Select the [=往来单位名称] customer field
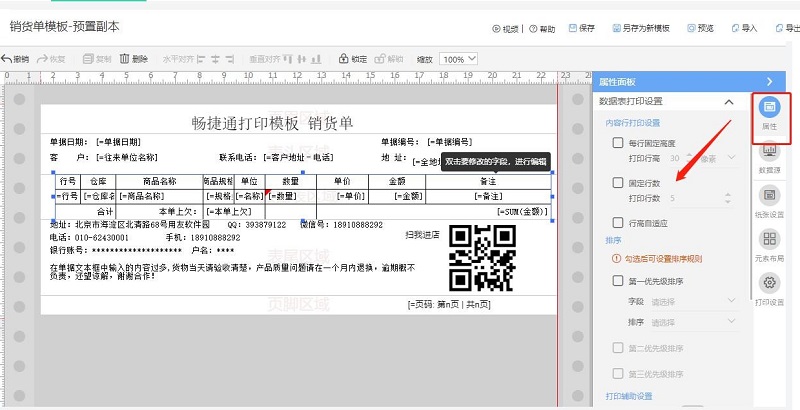The image size is (800, 410). pos(127,158)
